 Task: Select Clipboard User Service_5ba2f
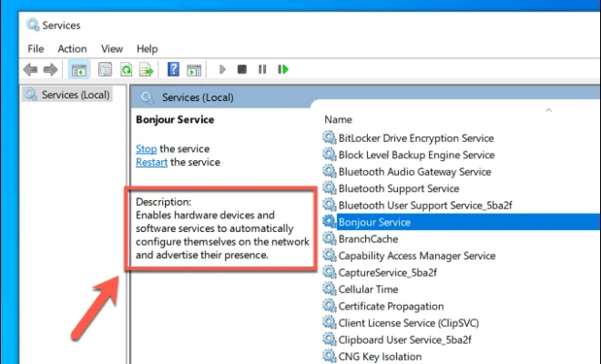point(404,339)
